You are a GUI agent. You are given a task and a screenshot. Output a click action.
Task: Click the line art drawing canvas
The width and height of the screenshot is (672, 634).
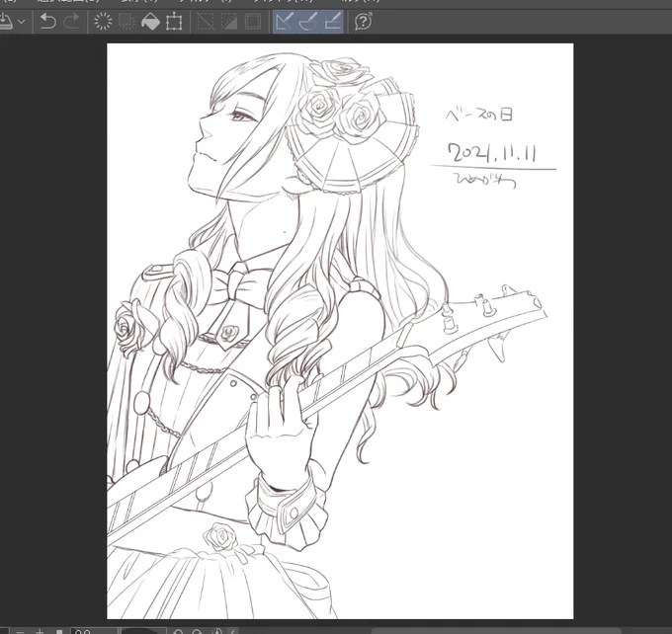340,331
